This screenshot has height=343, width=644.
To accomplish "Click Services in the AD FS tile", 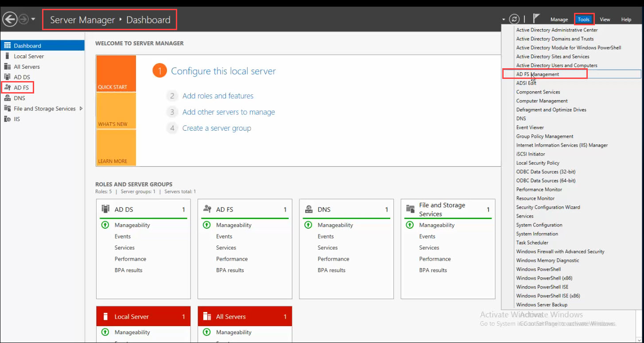I will (226, 248).
